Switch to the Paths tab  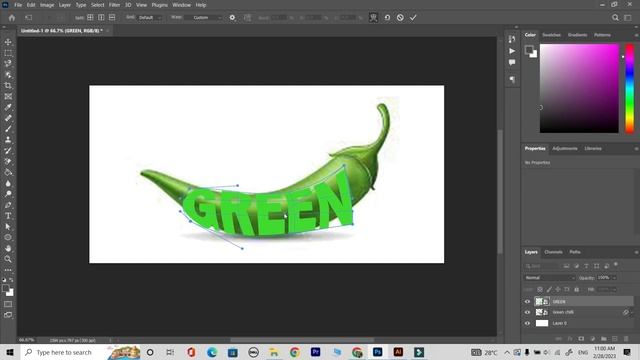[x=575, y=252]
